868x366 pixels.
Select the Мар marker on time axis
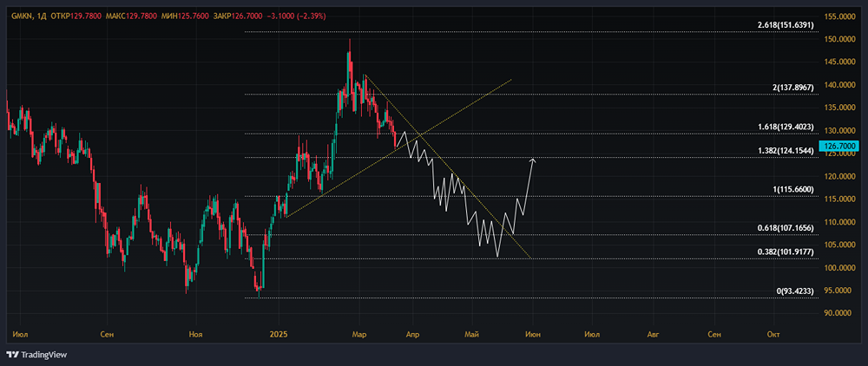pos(358,335)
